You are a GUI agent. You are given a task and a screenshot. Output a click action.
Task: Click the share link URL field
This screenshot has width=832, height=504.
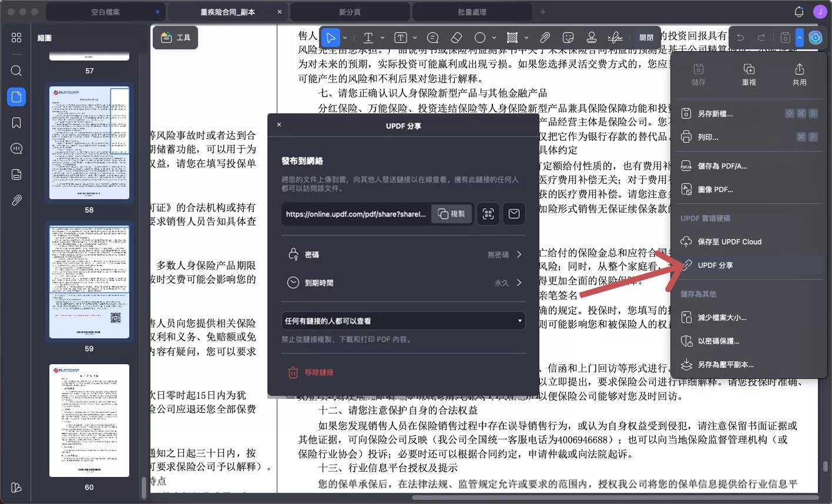click(x=356, y=214)
